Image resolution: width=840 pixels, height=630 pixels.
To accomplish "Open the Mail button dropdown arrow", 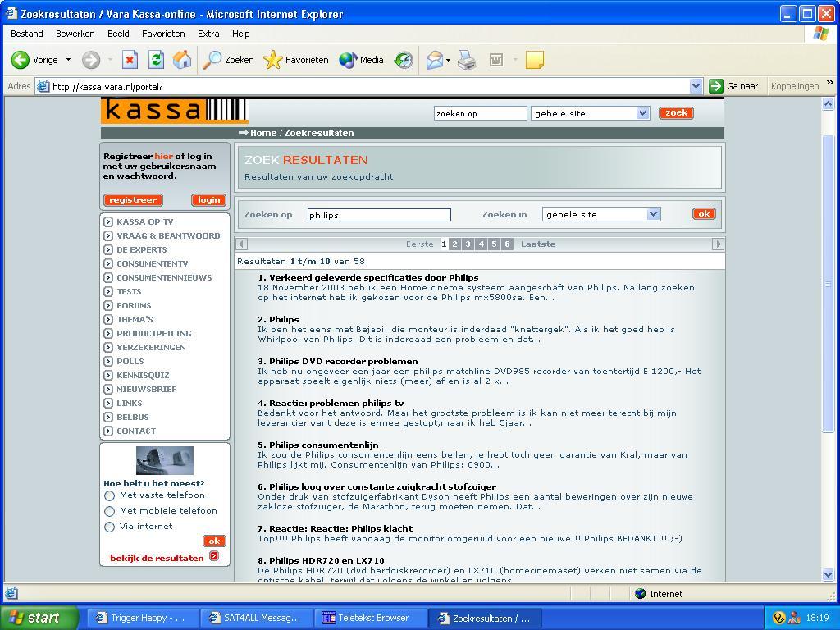I will [449, 60].
